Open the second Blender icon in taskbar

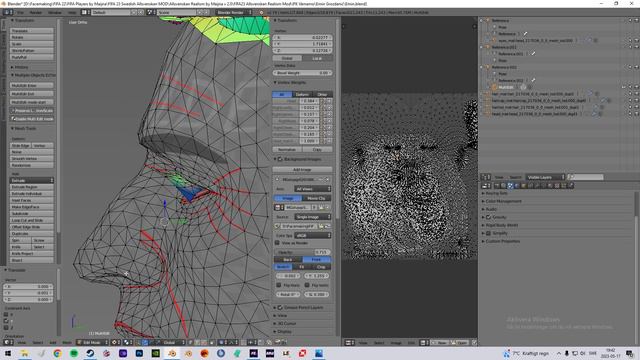click(188, 353)
